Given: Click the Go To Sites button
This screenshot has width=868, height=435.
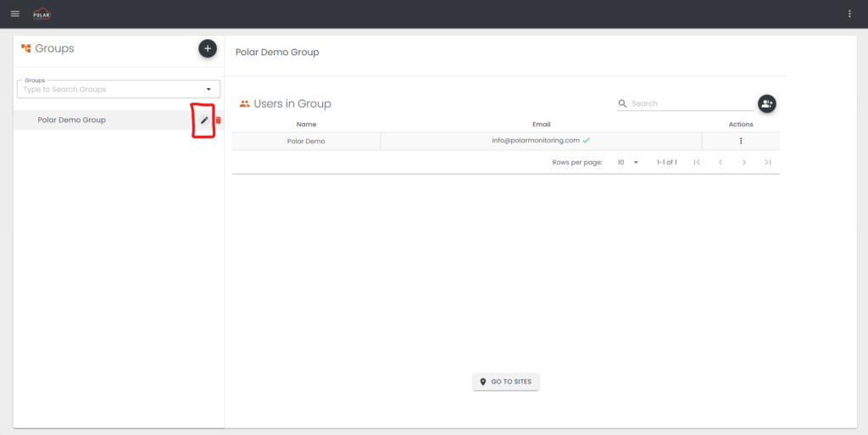Looking at the screenshot, I should pos(506,382).
